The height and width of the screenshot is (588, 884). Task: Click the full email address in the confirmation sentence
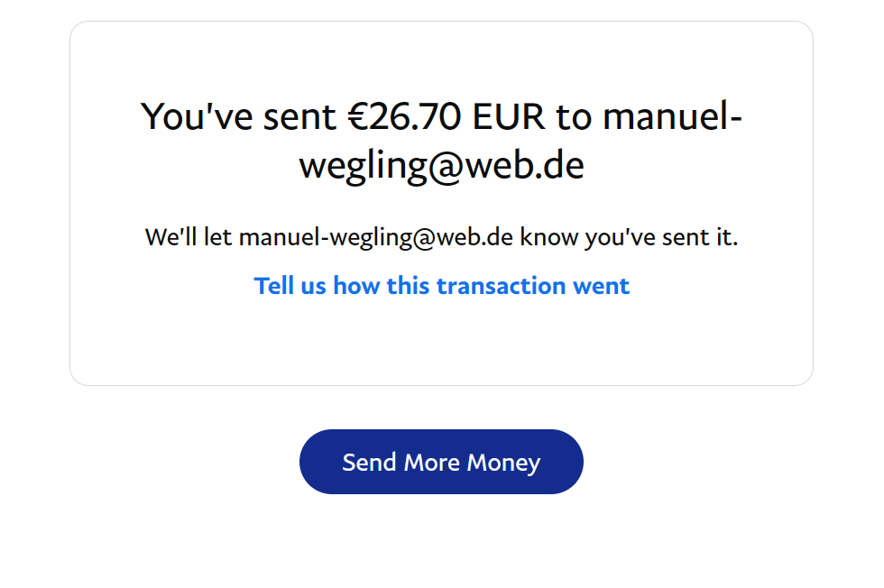[376, 238]
